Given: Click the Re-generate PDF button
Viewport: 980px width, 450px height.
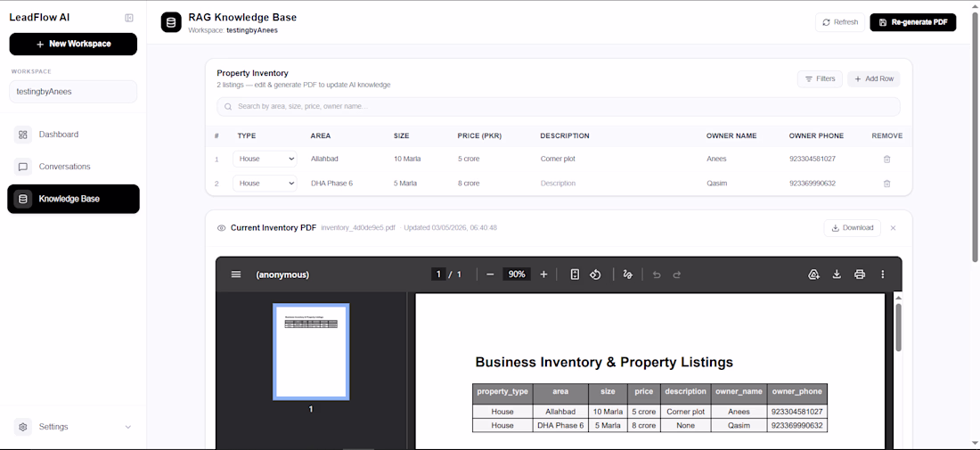Looking at the screenshot, I should pyautogui.click(x=913, y=22).
